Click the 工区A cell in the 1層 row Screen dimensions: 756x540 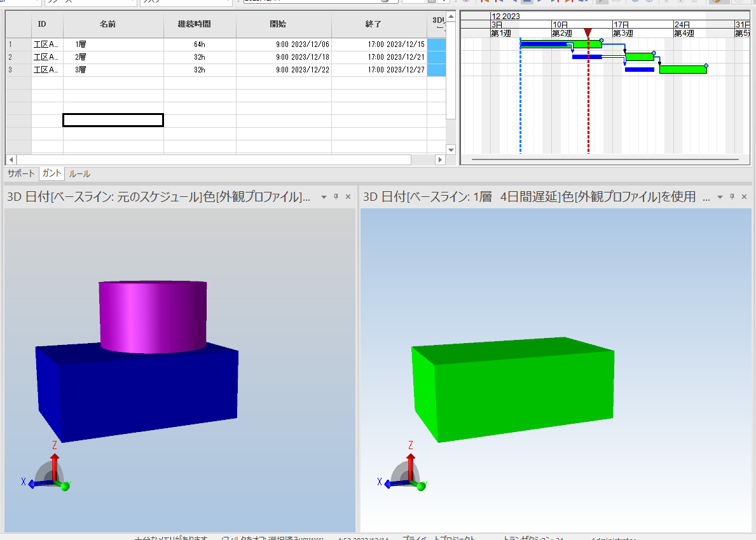[x=47, y=44]
